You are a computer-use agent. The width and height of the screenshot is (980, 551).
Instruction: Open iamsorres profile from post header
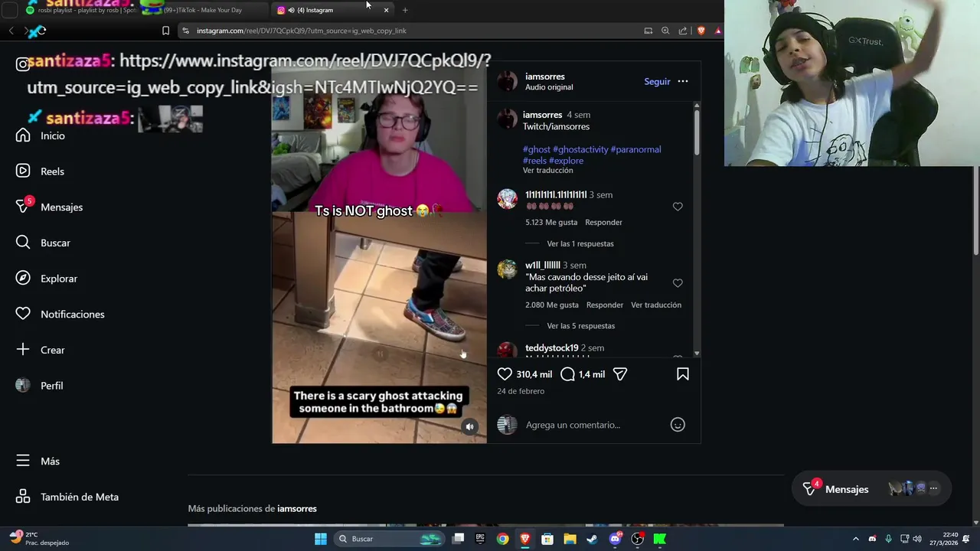coord(545,77)
